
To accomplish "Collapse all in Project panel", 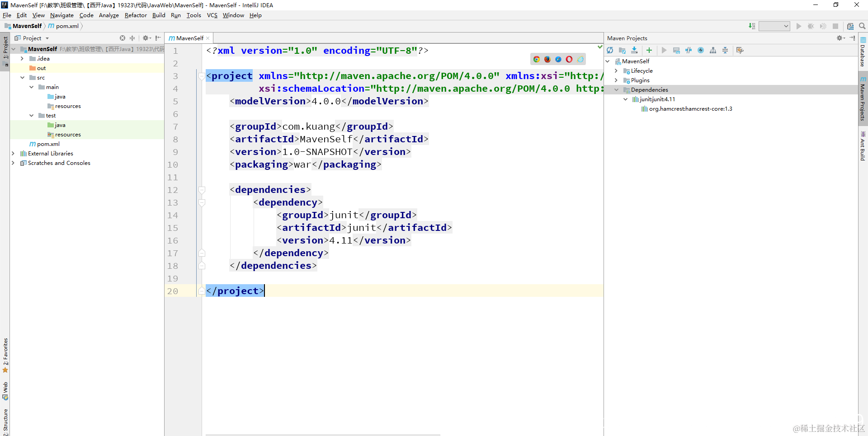I will pyautogui.click(x=132, y=38).
